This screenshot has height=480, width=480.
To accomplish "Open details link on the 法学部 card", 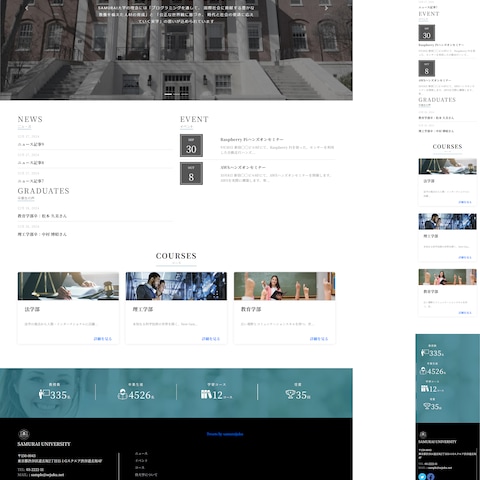I will click(x=103, y=339).
